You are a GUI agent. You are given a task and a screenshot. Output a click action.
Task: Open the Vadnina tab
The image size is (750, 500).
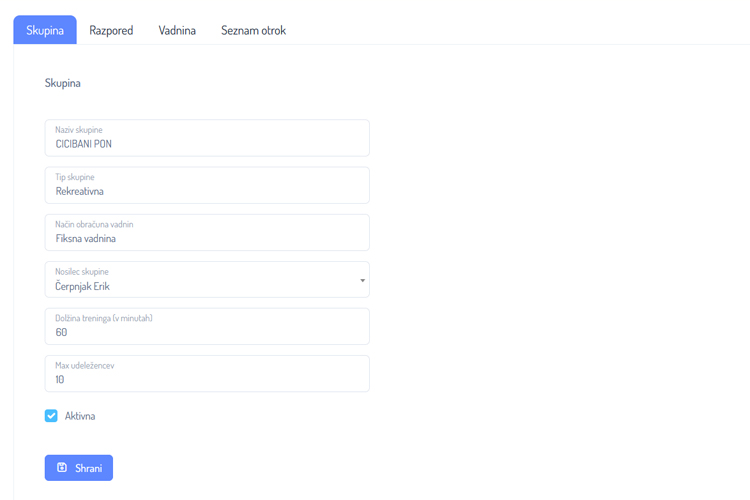pos(177,30)
